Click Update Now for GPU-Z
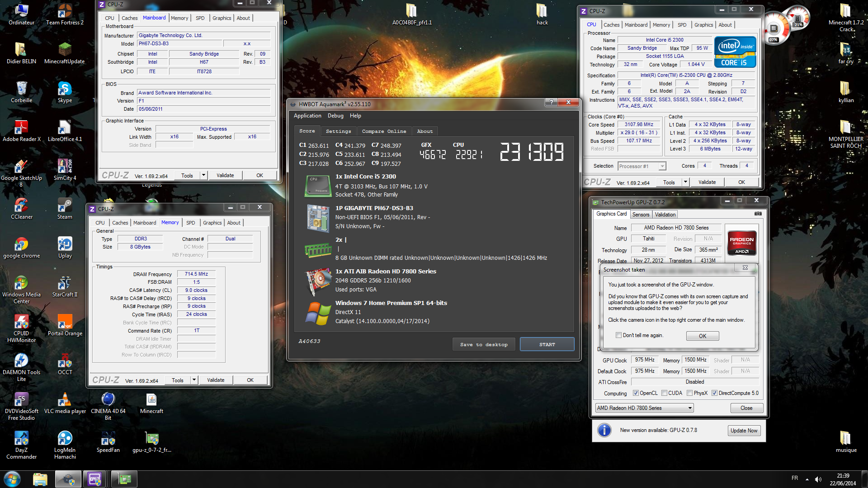The height and width of the screenshot is (488, 868). click(744, 431)
